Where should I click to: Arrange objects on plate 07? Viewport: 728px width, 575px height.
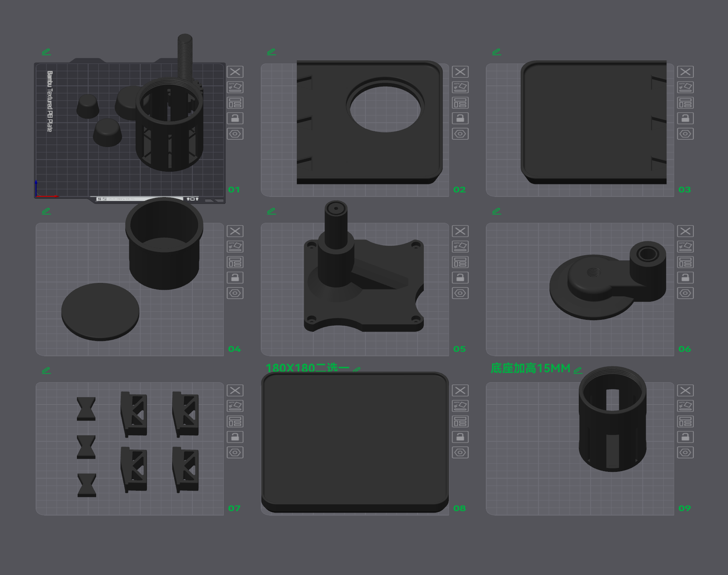tap(235, 421)
